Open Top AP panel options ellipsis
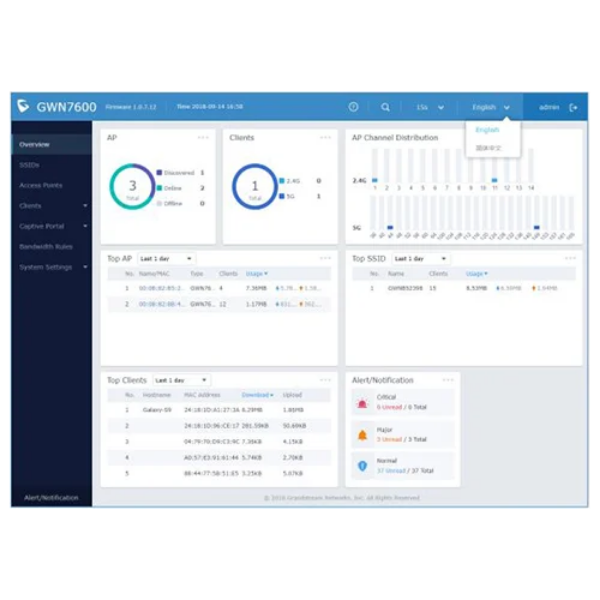Screen dimensions: 600x600 pos(326,258)
